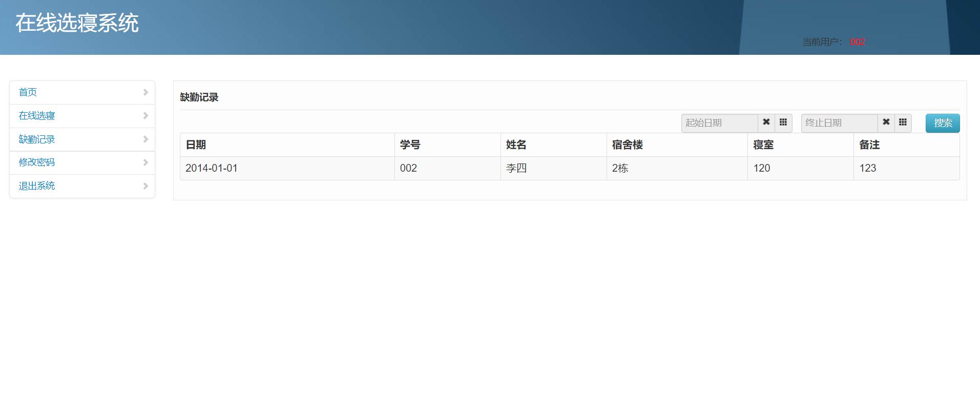
Task: Clear the 起始日期 field with its X icon
Action: point(766,123)
